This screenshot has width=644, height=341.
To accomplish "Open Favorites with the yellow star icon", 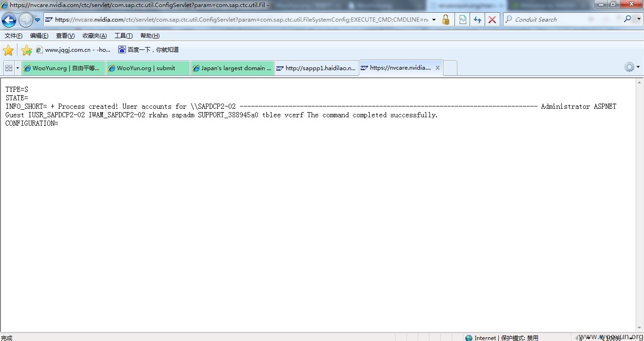I will (x=8, y=50).
